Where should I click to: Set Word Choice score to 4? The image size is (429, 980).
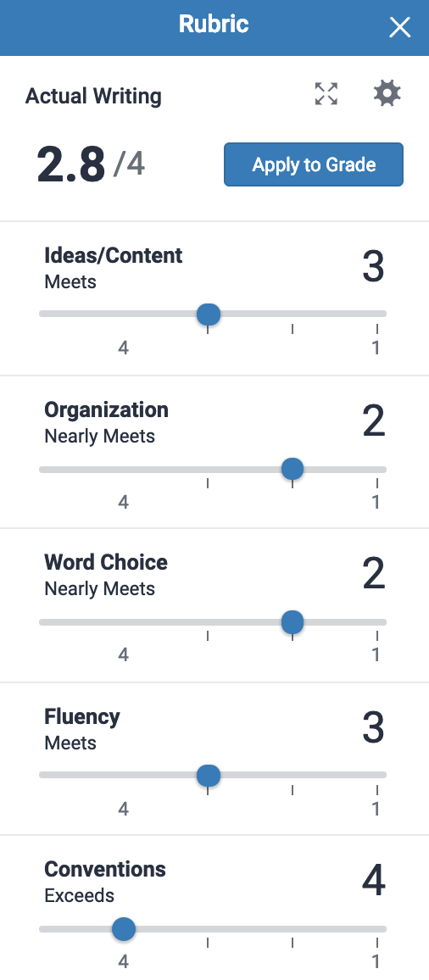[124, 654]
